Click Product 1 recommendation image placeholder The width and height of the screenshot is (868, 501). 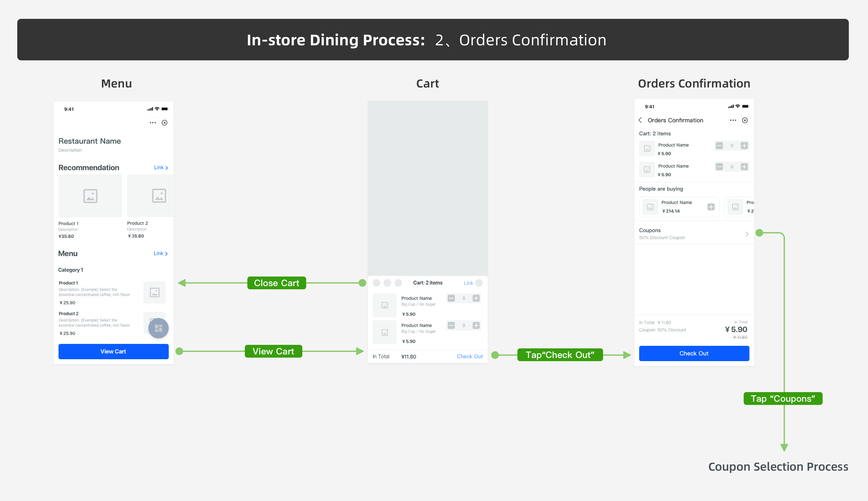(x=90, y=196)
